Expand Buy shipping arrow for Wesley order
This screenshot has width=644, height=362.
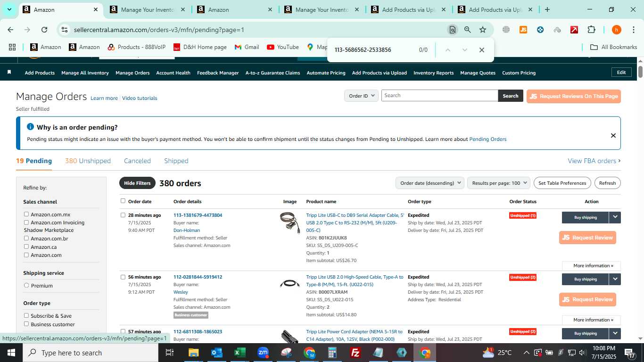[615, 279]
